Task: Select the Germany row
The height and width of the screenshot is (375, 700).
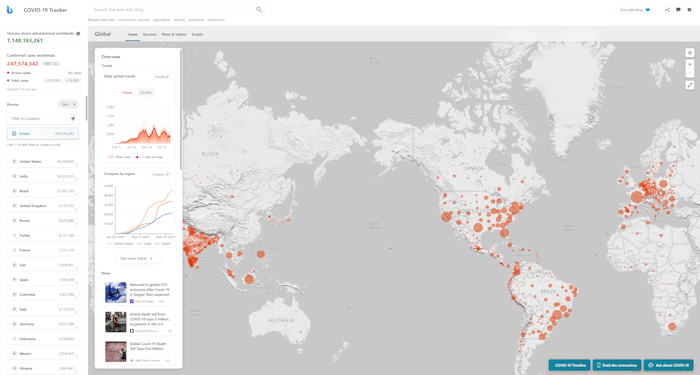Action: click(43, 324)
